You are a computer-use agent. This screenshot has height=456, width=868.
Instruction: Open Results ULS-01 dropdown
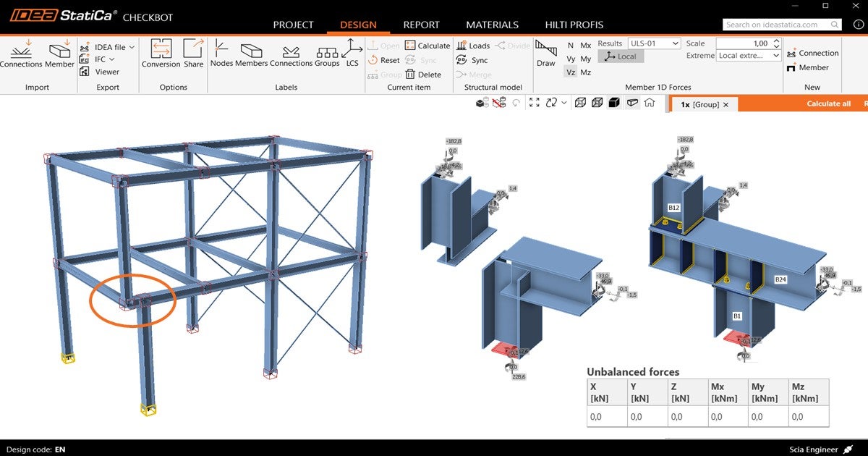[x=654, y=43]
